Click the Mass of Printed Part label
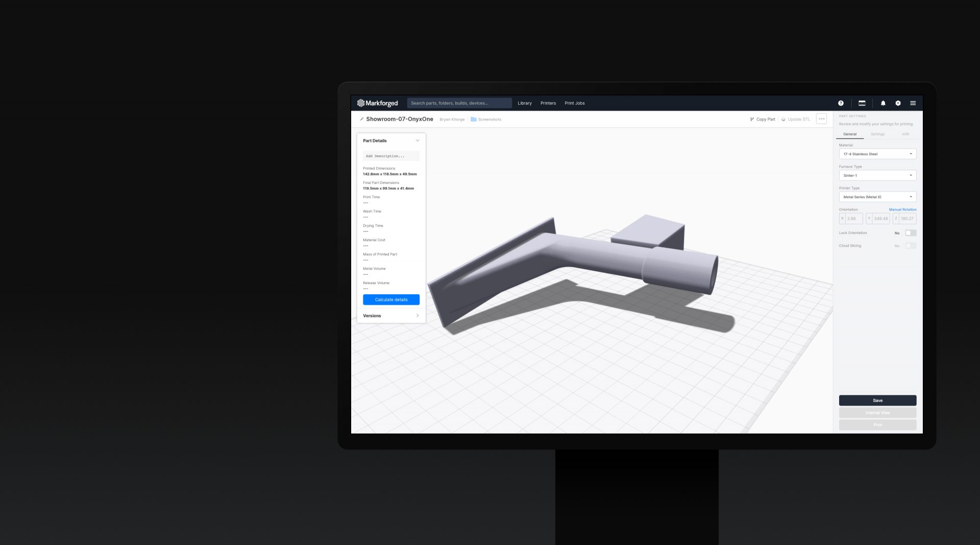 [380, 254]
